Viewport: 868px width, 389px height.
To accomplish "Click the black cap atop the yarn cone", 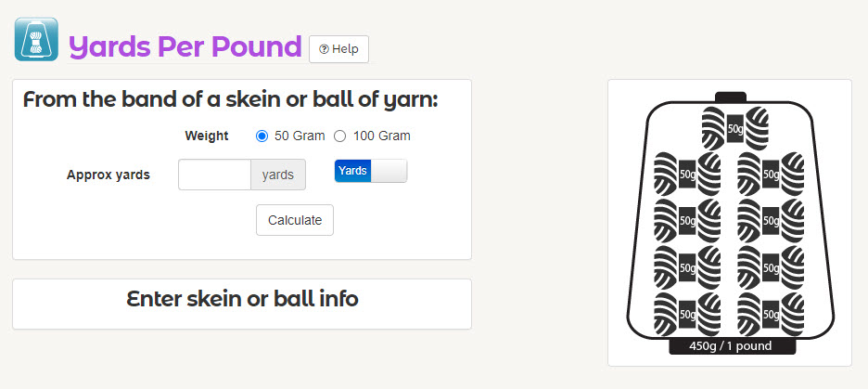I will coord(730,97).
